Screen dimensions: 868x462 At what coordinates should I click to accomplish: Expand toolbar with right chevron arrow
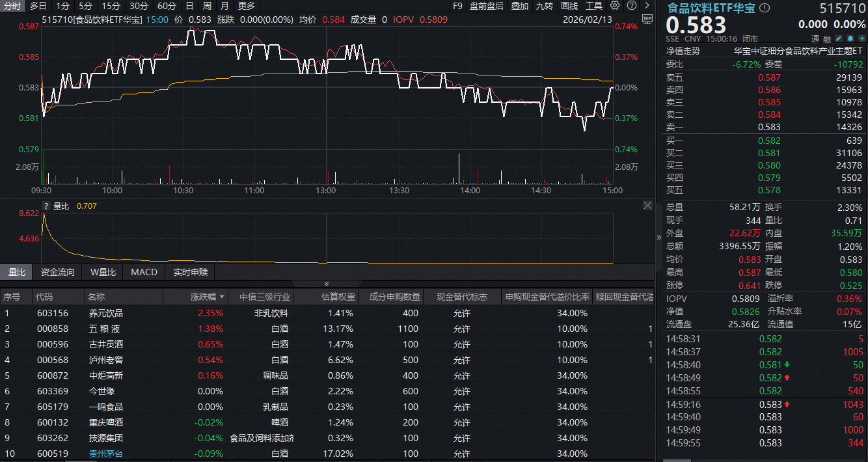coord(647,6)
